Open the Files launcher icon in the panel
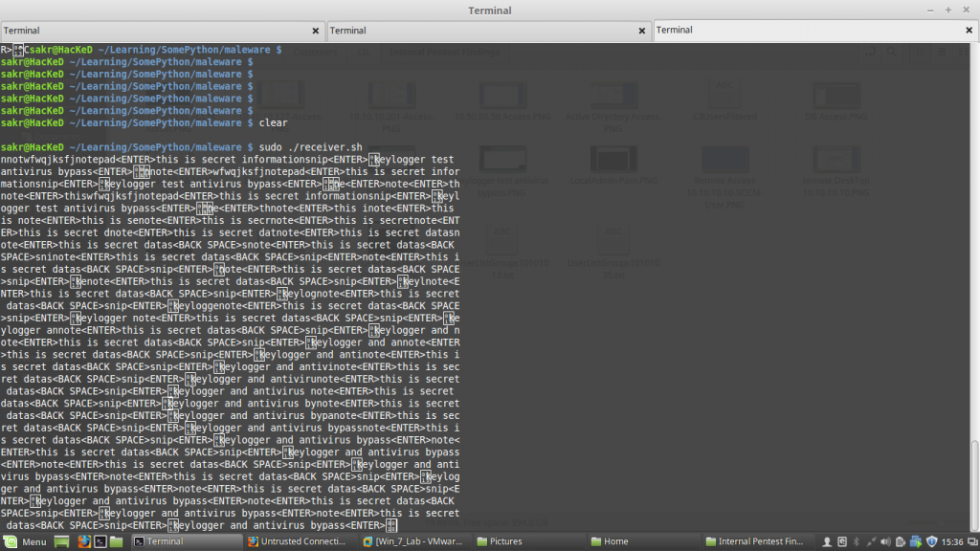 pyautogui.click(x=116, y=541)
